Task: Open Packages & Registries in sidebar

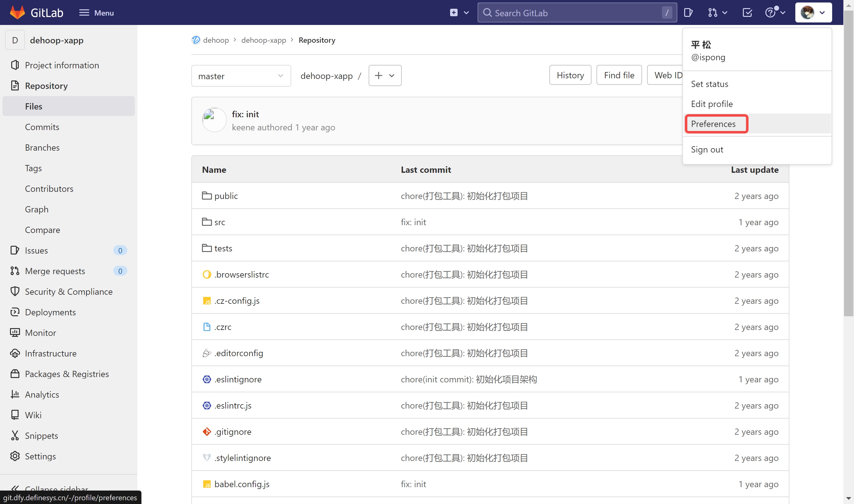Action: pos(68,374)
